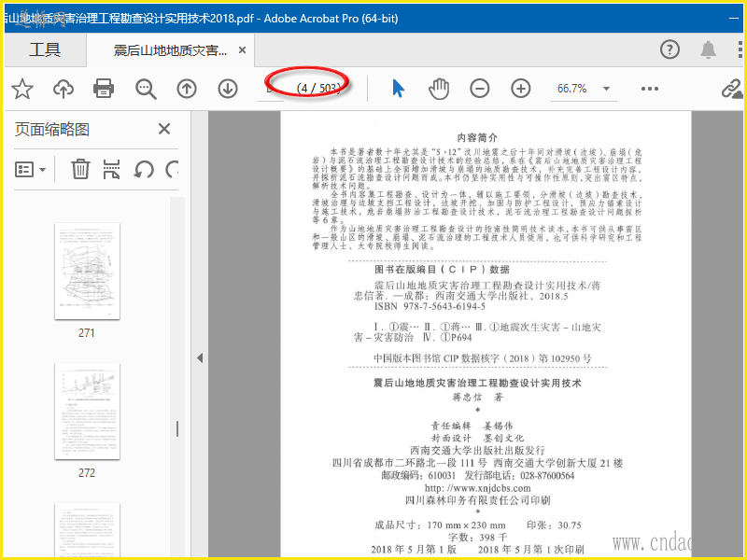Image resolution: width=747 pixels, height=560 pixels.
Task: Go to the next page arrow
Action: point(228,89)
